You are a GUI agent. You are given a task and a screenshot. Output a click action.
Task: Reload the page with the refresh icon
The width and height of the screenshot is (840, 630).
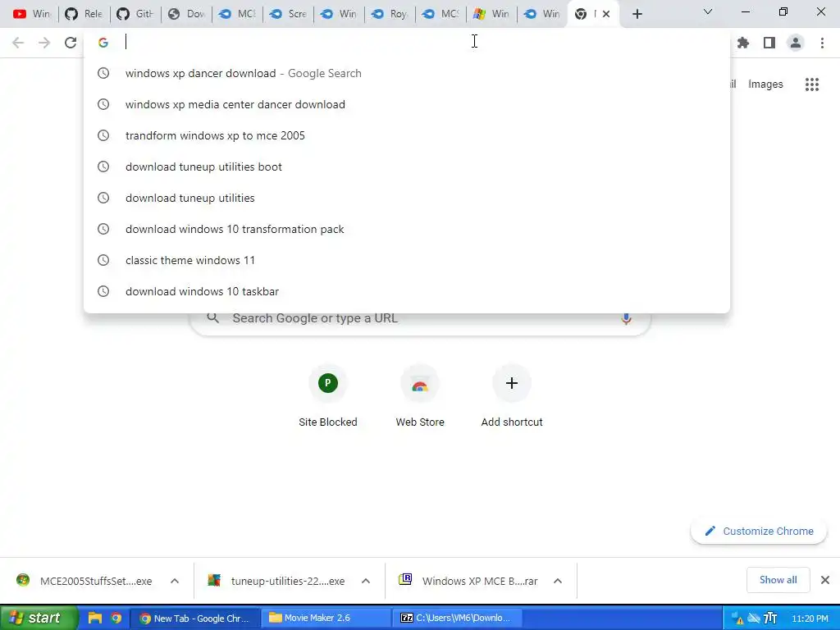71,43
